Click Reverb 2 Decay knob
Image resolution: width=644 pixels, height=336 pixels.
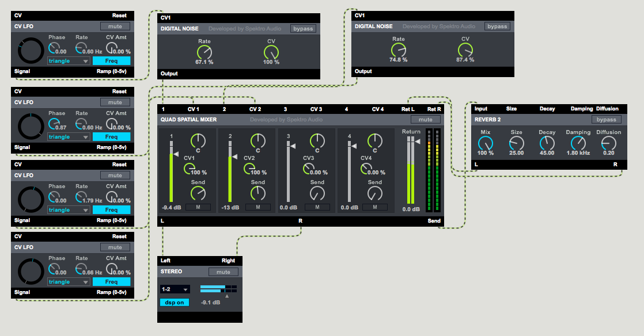pos(547,143)
